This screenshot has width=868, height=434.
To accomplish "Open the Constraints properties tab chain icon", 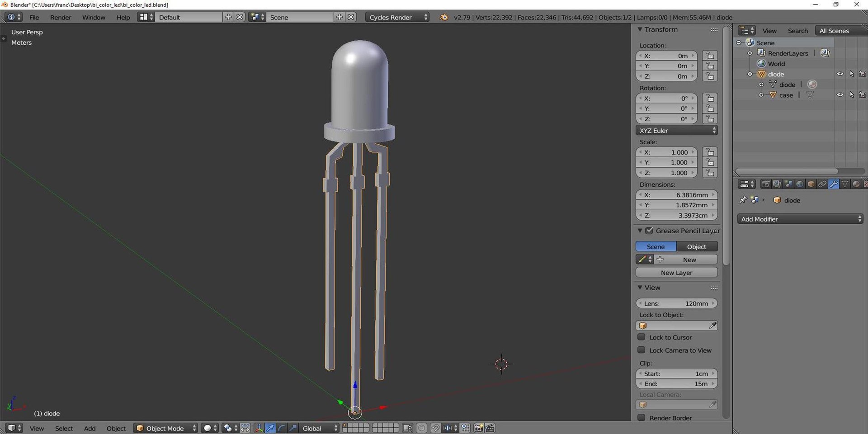I will click(822, 184).
